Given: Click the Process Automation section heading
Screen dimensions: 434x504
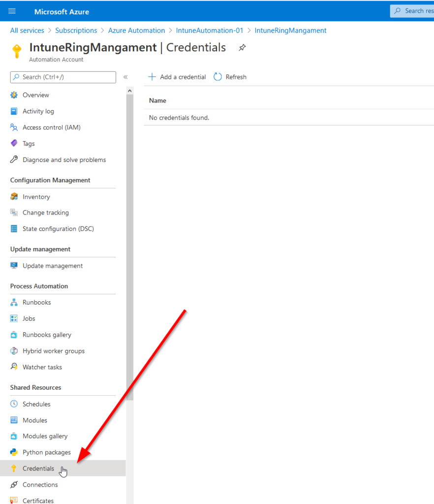Looking at the screenshot, I should pyautogui.click(x=39, y=286).
